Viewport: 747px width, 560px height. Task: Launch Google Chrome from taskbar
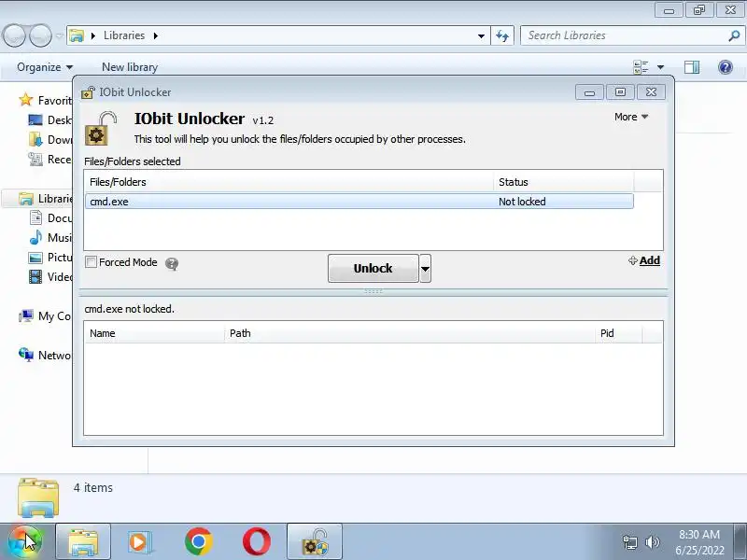198,542
